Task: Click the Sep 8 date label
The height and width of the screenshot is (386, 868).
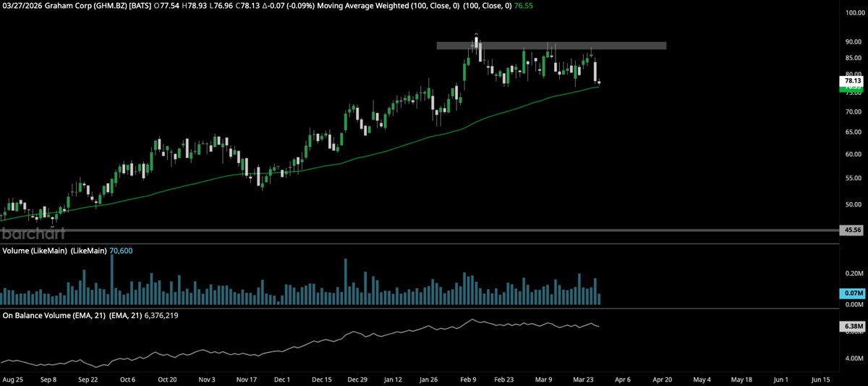Action: (x=47, y=379)
